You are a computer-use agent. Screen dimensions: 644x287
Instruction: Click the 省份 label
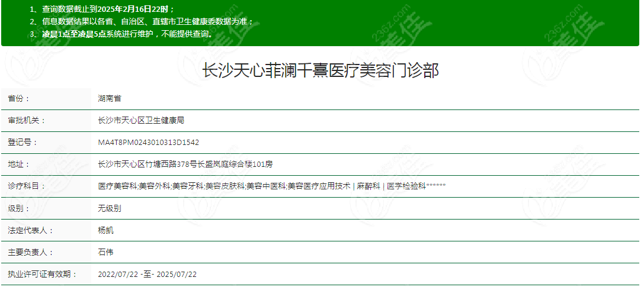point(19,99)
